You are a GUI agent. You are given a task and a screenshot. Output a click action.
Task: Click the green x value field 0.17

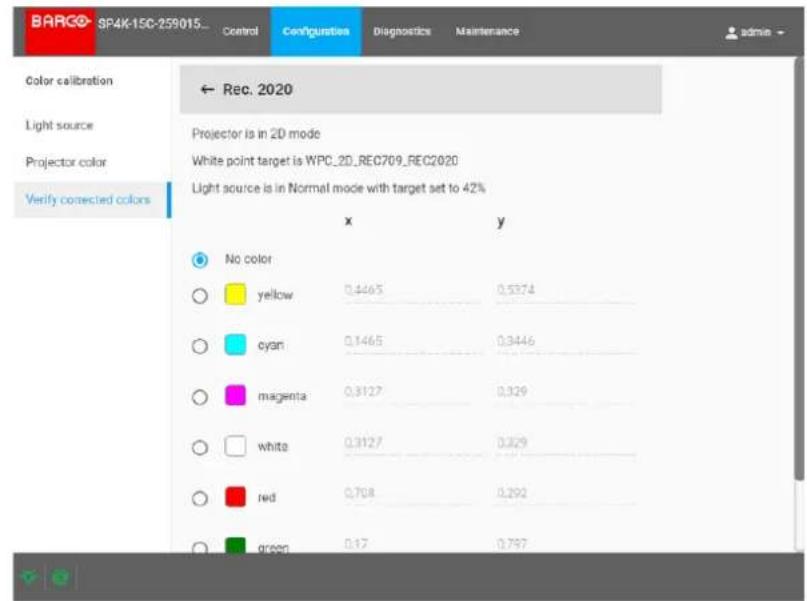(413, 544)
